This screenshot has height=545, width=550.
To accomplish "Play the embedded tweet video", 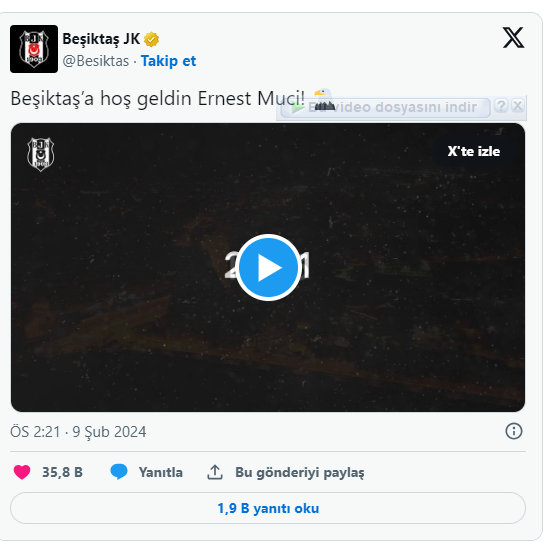I will pos(268,267).
